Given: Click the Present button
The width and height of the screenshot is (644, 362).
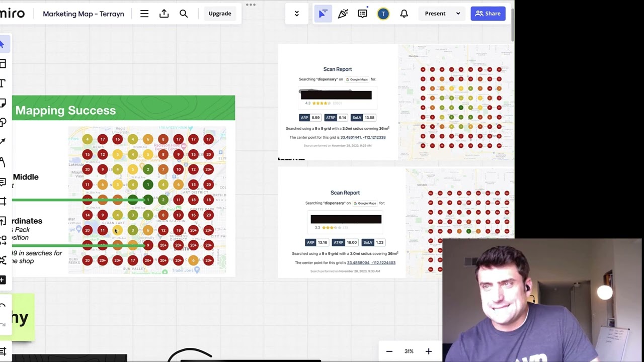Looking at the screenshot, I should [435, 14].
